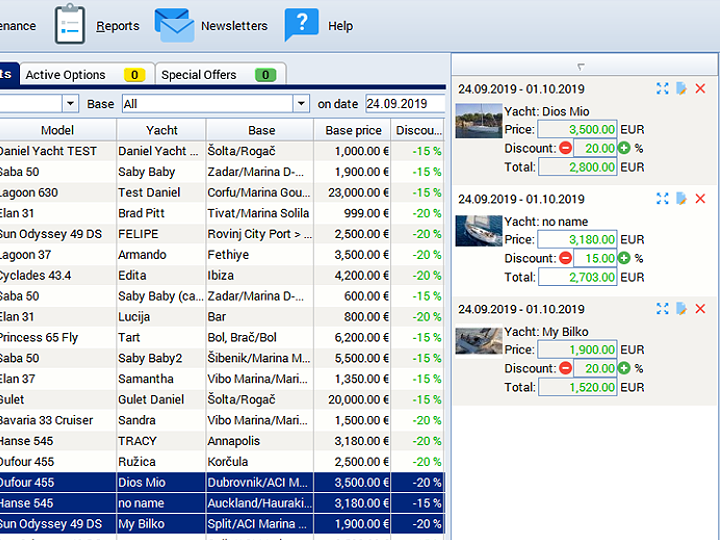
Task: Click the on date field 24.09.2019
Action: click(x=404, y=104)
